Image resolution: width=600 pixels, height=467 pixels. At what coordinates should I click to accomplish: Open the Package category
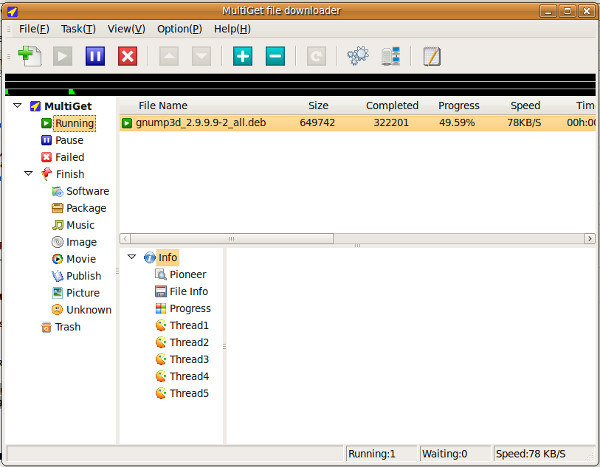tap(86, 208)
